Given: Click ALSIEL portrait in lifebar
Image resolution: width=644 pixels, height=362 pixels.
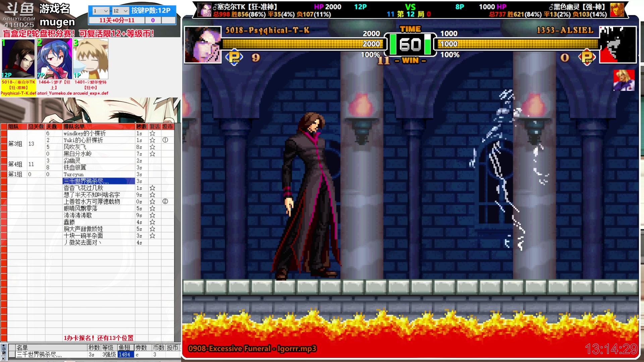Looking at the screenshot, I should pos(618,45).
